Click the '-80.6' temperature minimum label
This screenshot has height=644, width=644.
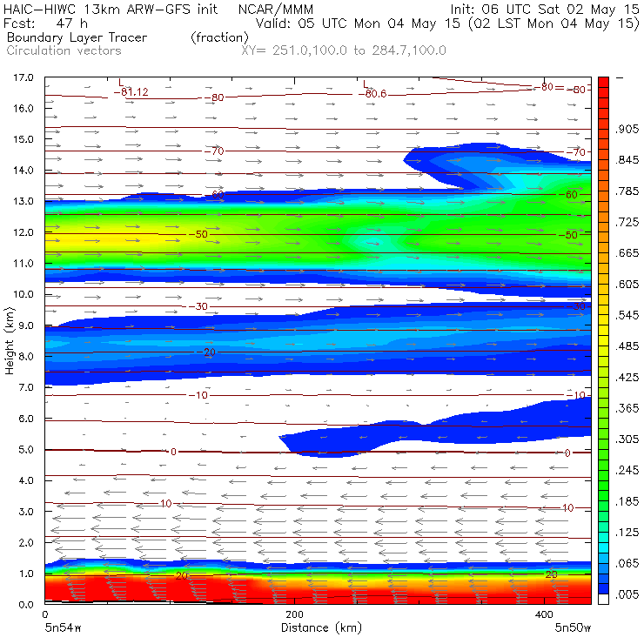click(372, 94)
